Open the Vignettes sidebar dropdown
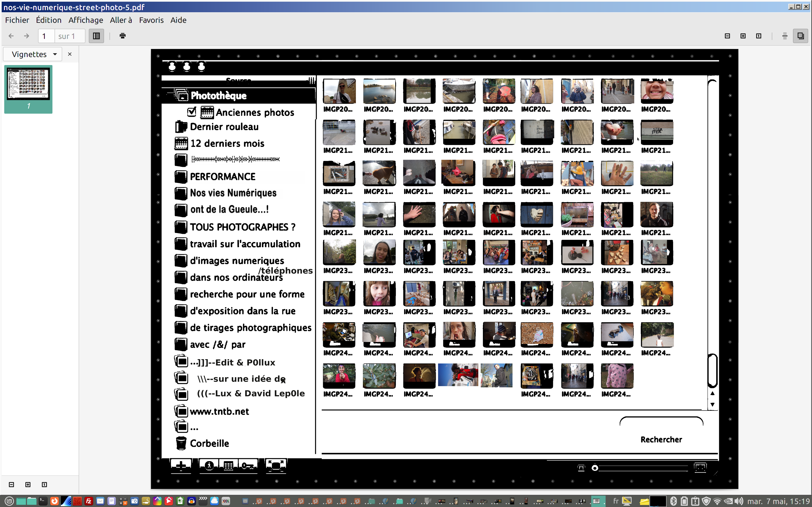 coord(33,54)
